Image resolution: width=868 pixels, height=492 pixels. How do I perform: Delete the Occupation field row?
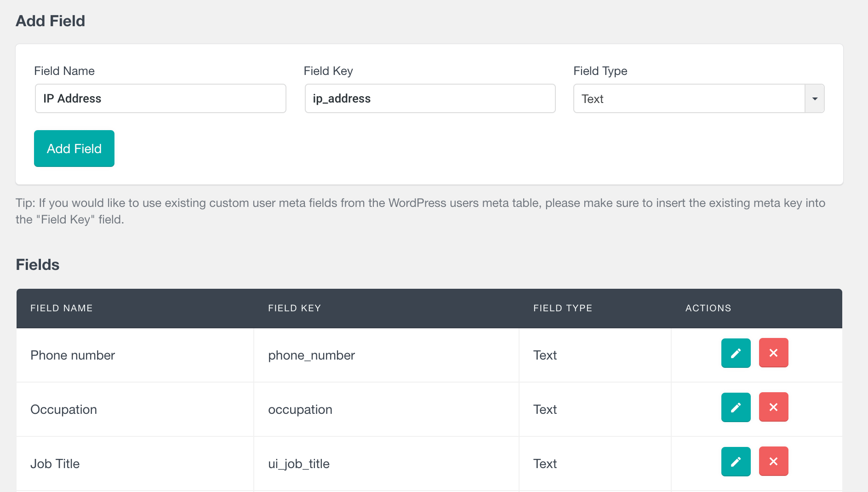click(773, 407)
